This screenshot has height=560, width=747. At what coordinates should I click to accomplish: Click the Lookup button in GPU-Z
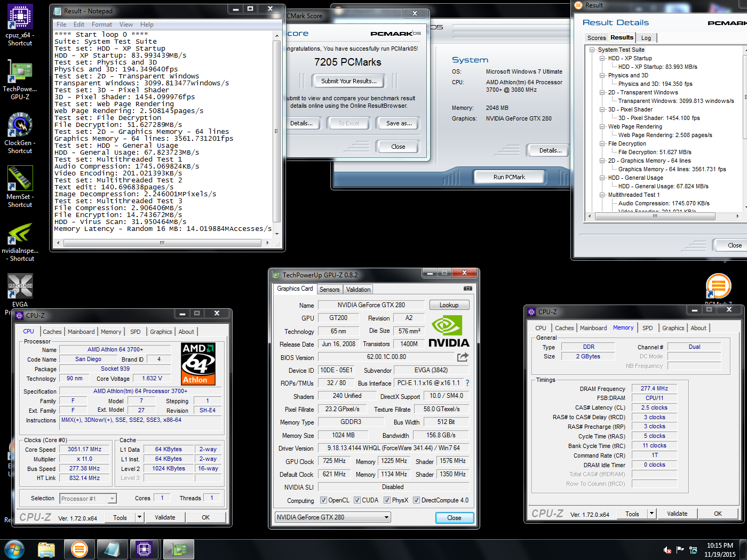pyautogui.click(x=449, y=305)
